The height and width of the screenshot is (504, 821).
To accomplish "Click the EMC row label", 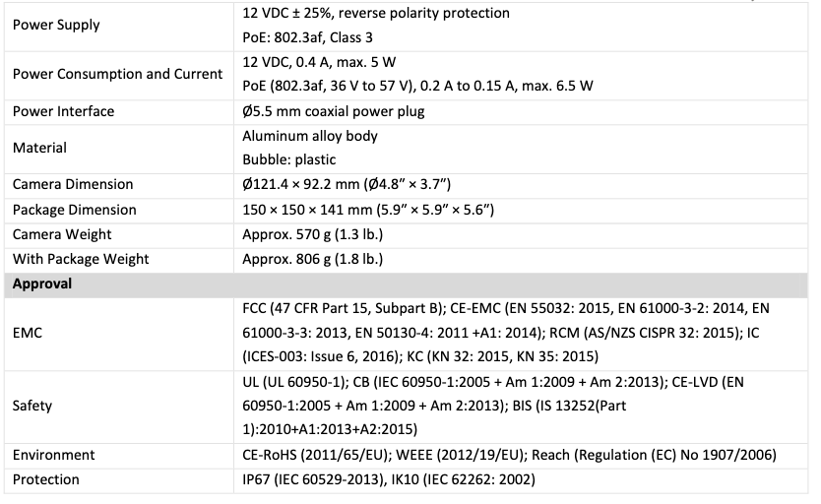I will click(28, 333).
